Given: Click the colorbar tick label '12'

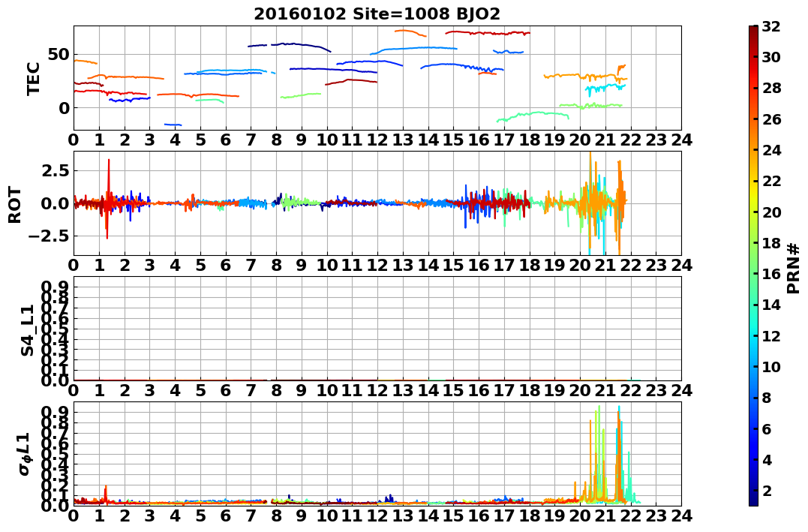Looking at the screenshot, I should pos(771,335).
